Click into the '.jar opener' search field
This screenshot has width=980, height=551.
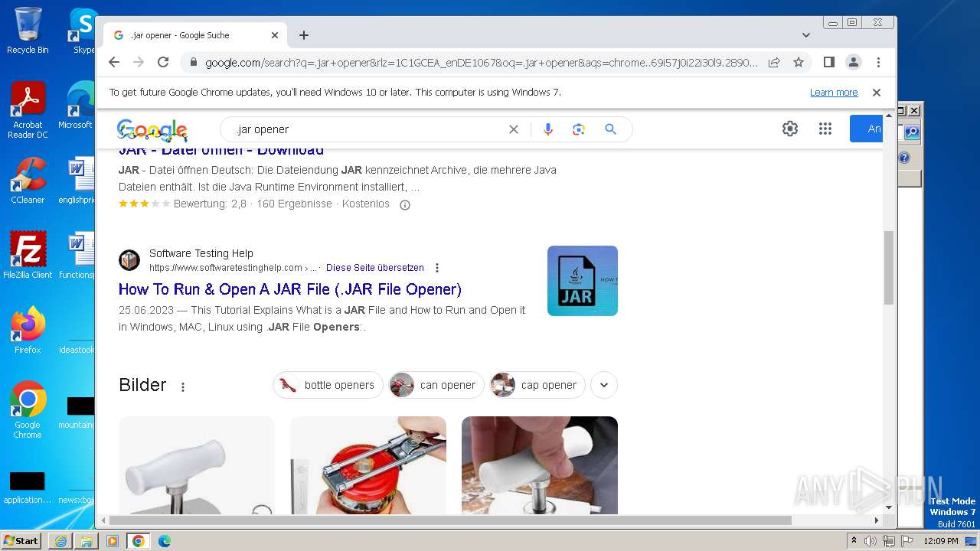tap(367, 129)
